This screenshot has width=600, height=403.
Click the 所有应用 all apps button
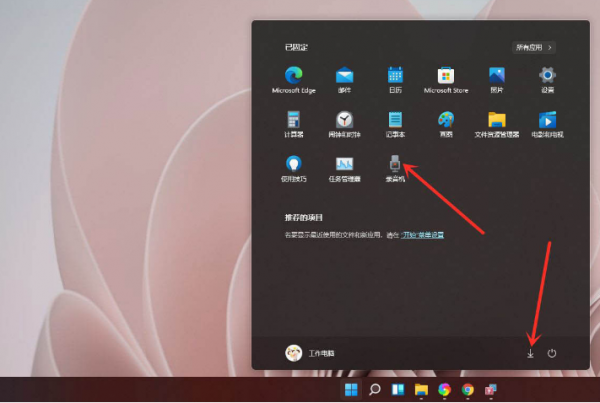tap(534, 47)
